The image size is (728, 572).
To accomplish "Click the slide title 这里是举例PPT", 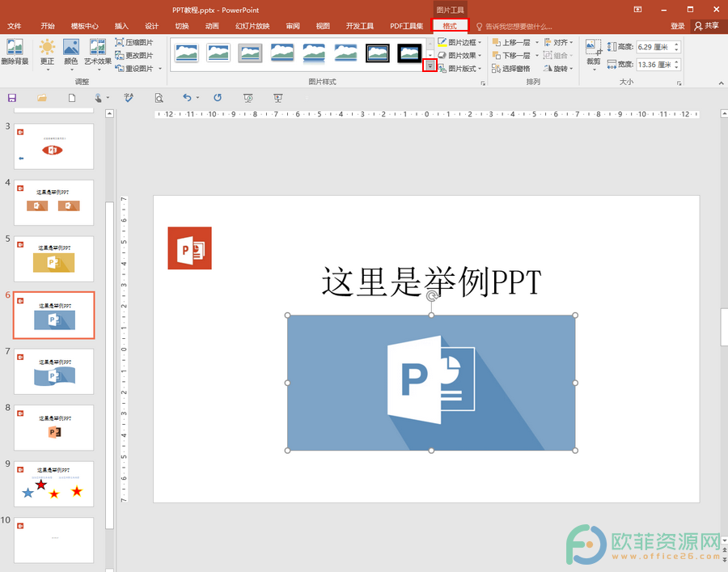I will tap(431, 282).
